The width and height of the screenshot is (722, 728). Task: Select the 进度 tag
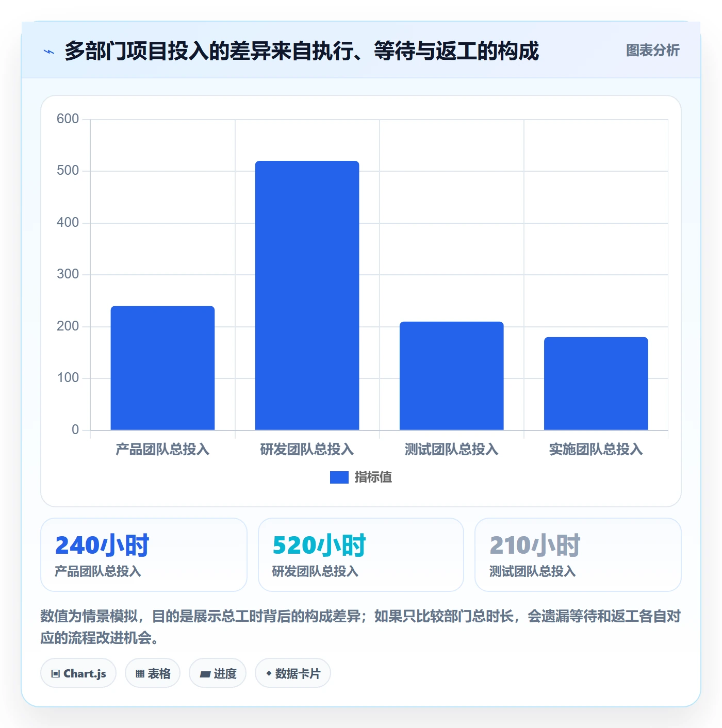coord(218,673)
